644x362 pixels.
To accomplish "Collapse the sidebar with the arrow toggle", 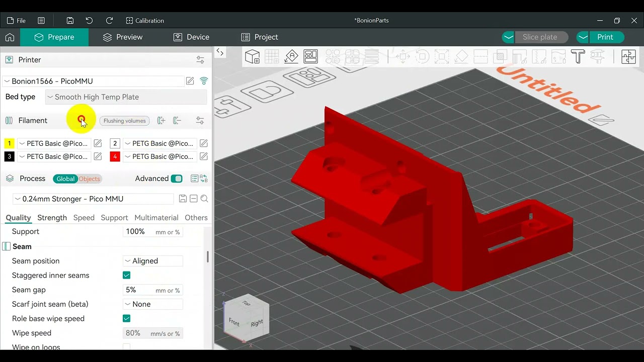I will (x=220, y=52).
